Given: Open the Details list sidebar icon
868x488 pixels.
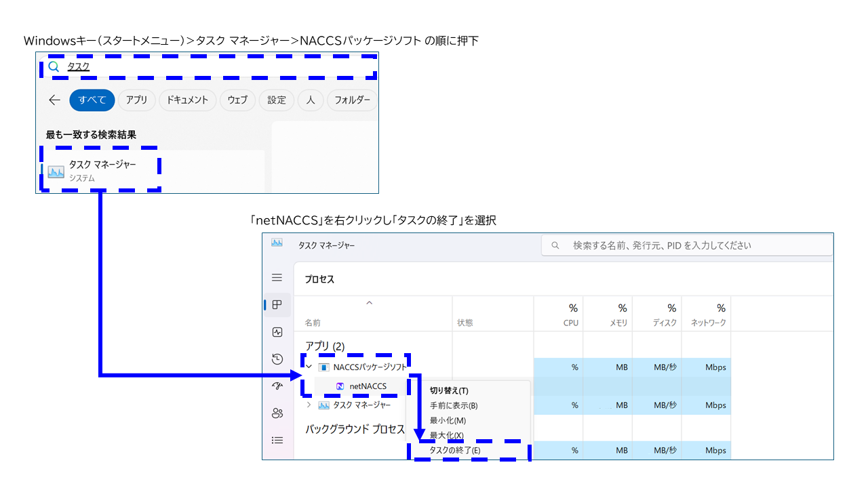Looking at the screenshot, I should (x=277, y=441).
